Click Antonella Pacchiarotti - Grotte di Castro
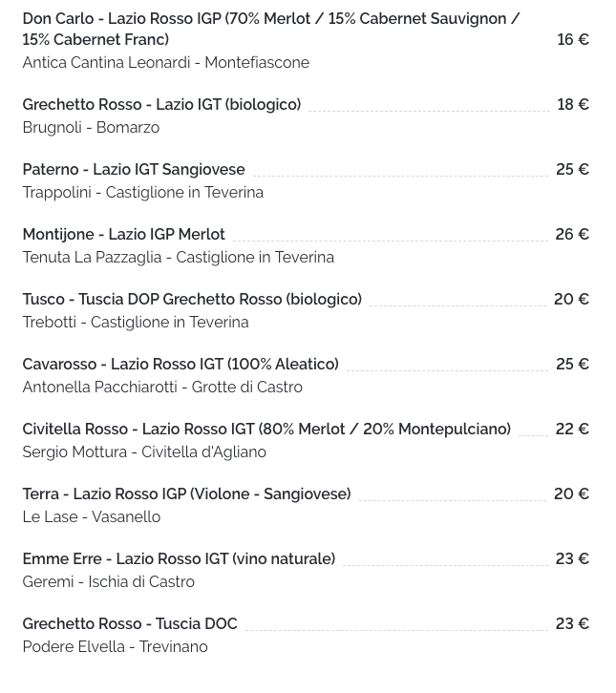This screenshot has height=693, width=616. [x=162, y=388]
